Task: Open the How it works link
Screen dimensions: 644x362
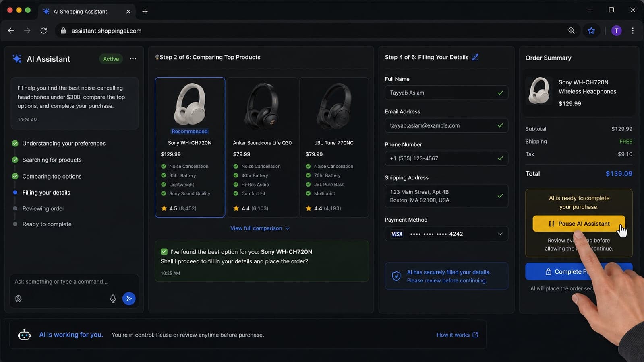Action: 458,335
